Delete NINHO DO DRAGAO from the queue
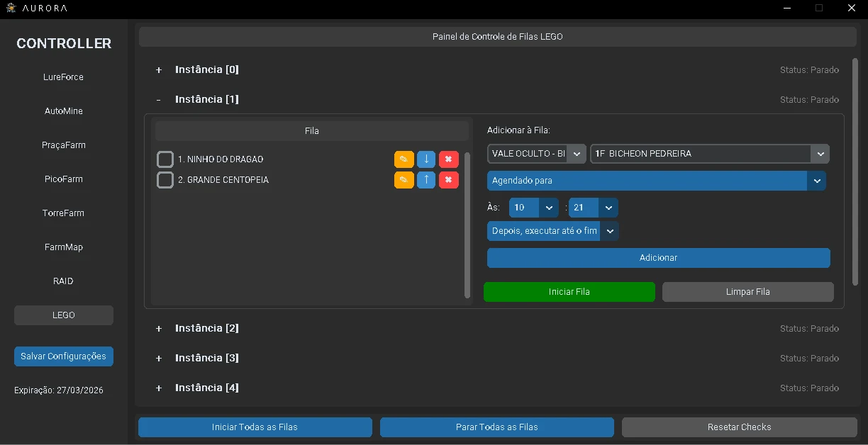The image size is (868, 445). [x=448, y=159]
